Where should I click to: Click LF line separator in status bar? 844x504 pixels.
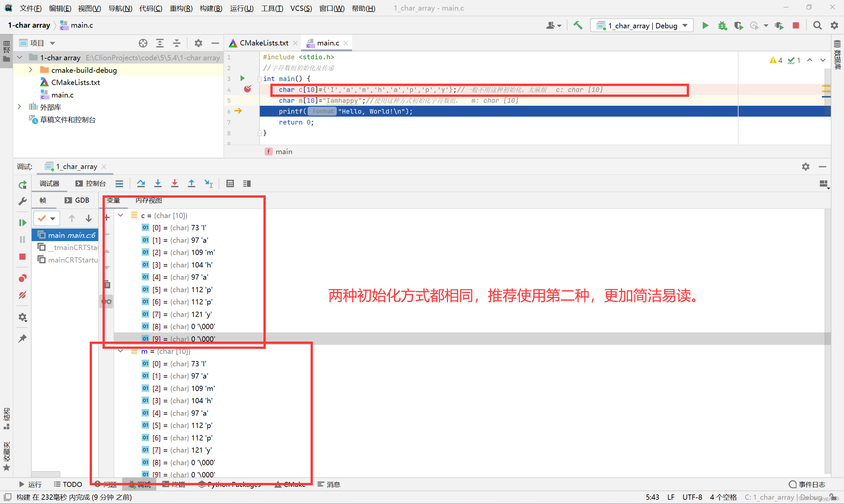coord(671,497)
